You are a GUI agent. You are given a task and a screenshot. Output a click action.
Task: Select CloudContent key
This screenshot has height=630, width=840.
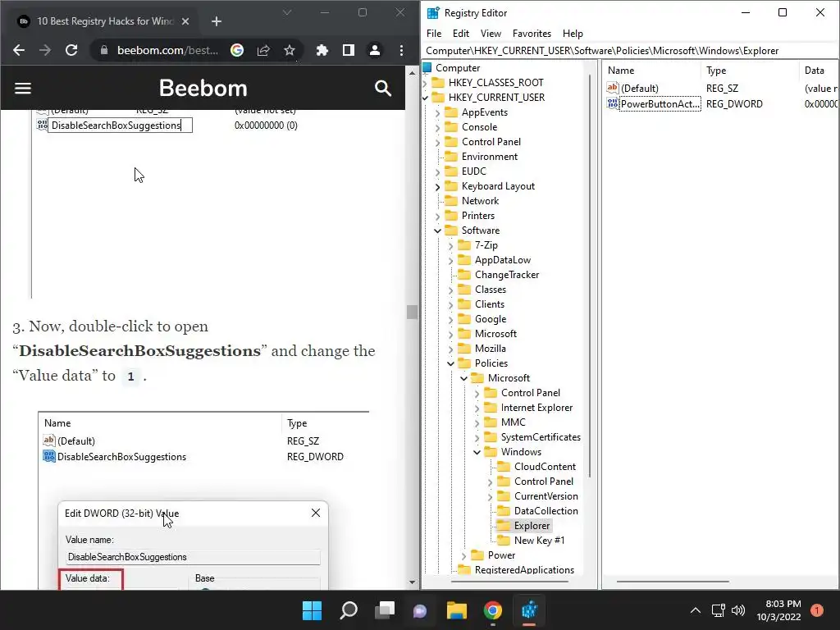tap(545, 467)
